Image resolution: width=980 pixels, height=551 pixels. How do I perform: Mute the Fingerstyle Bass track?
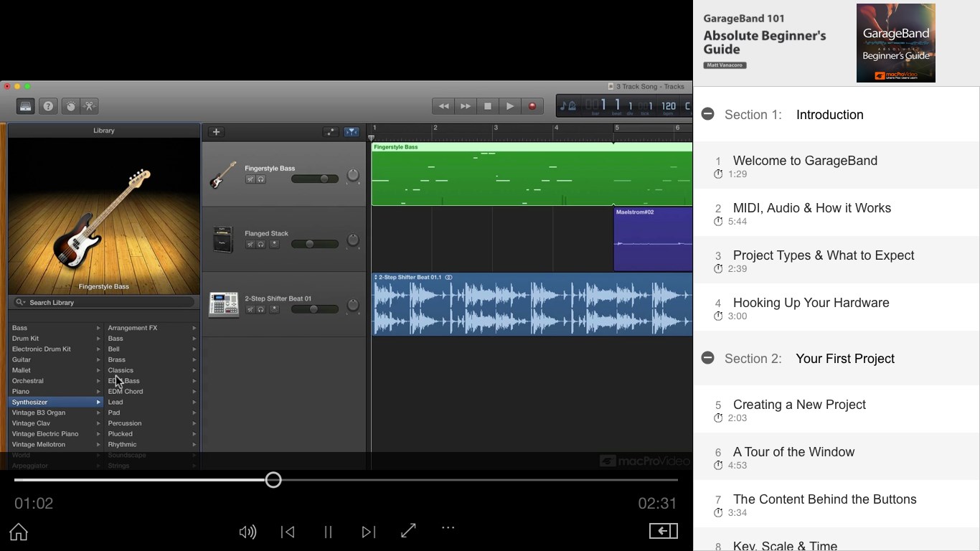tap(250, 179)
